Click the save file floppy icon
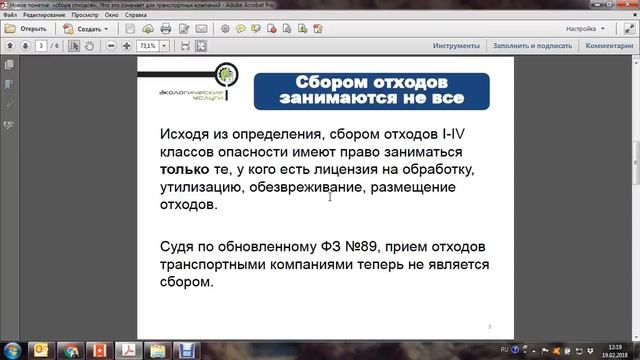Viewport: 640px width, 360px height. pos(130,29)
